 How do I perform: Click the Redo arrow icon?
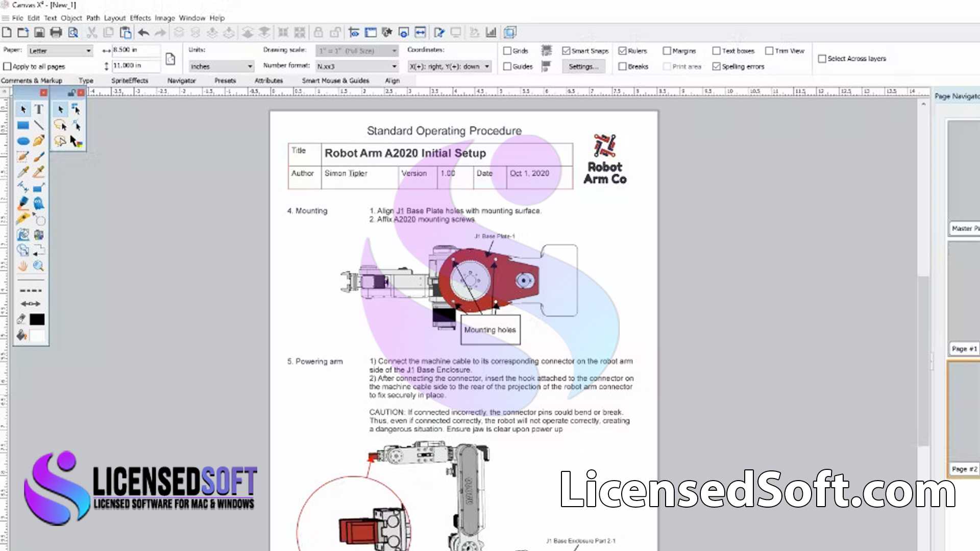click(x=160, y=33)
